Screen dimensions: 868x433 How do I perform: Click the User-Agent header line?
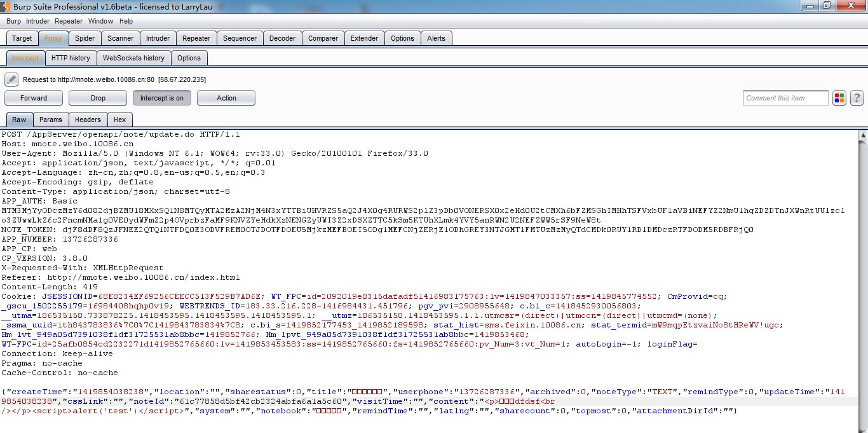tap(215, 153)
